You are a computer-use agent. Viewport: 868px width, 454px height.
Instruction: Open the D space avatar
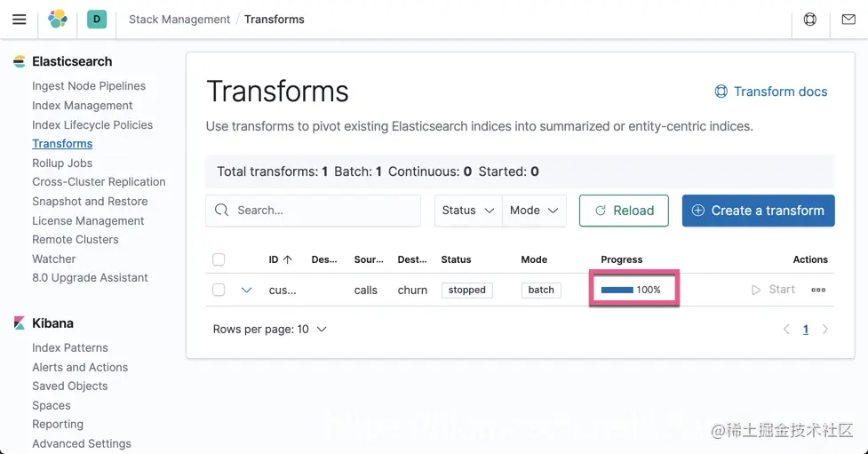97,20
